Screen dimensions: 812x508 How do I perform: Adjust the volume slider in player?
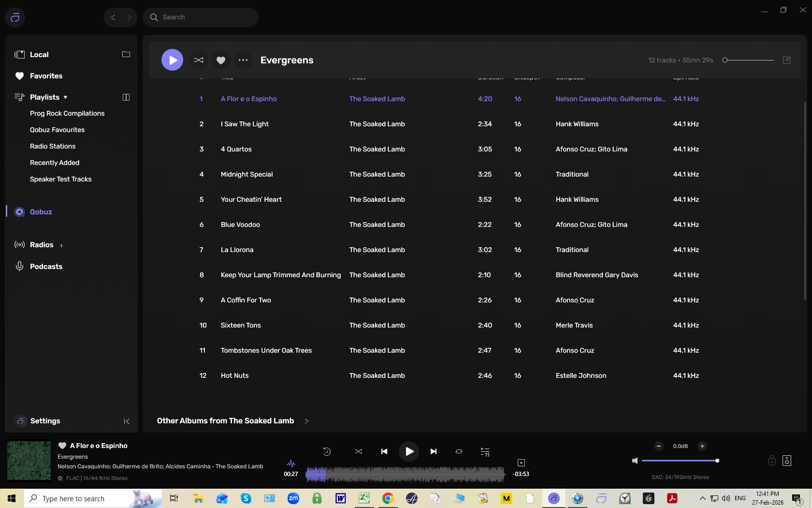pos(679,461)
